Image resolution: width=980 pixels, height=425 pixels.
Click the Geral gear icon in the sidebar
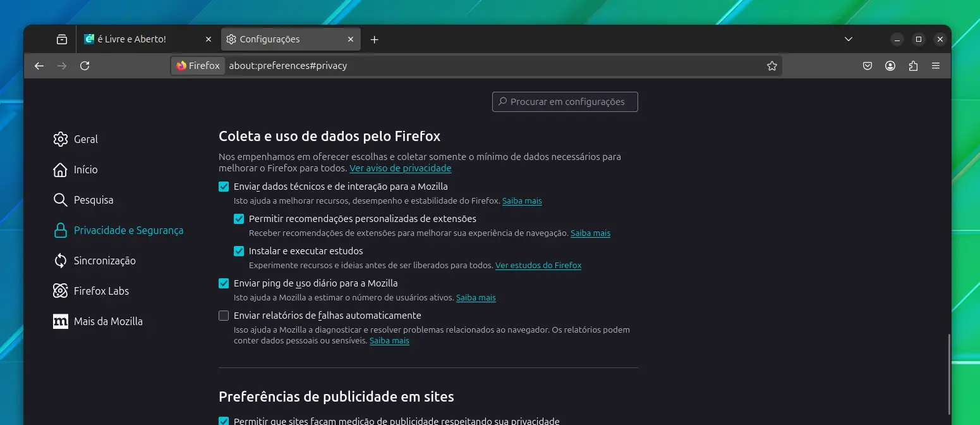[x=61, y=139]
